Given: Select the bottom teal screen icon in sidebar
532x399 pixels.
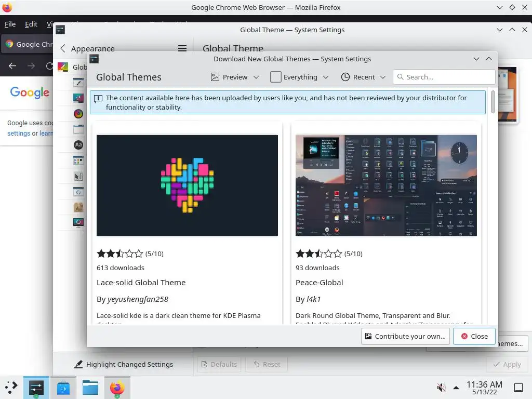Looking at the screenshot, I should click(78, 222).
